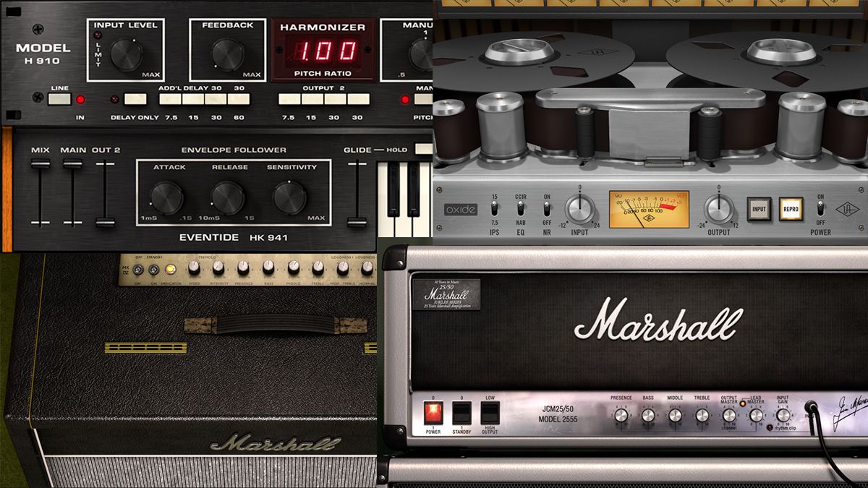Image resolution: width=868 pixels, height=488 pixels.
Task: Flip the EQ CCIR/NAB switch
Action: (520, 208)
